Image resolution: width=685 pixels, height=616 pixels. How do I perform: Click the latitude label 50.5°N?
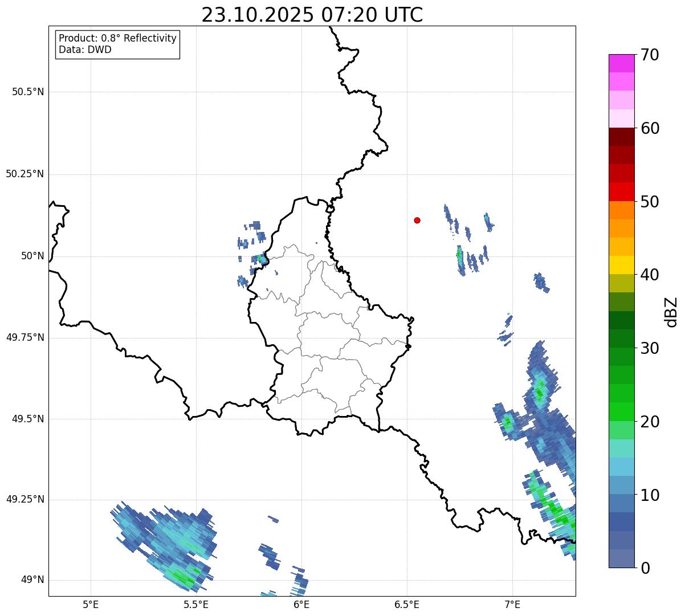28,92
